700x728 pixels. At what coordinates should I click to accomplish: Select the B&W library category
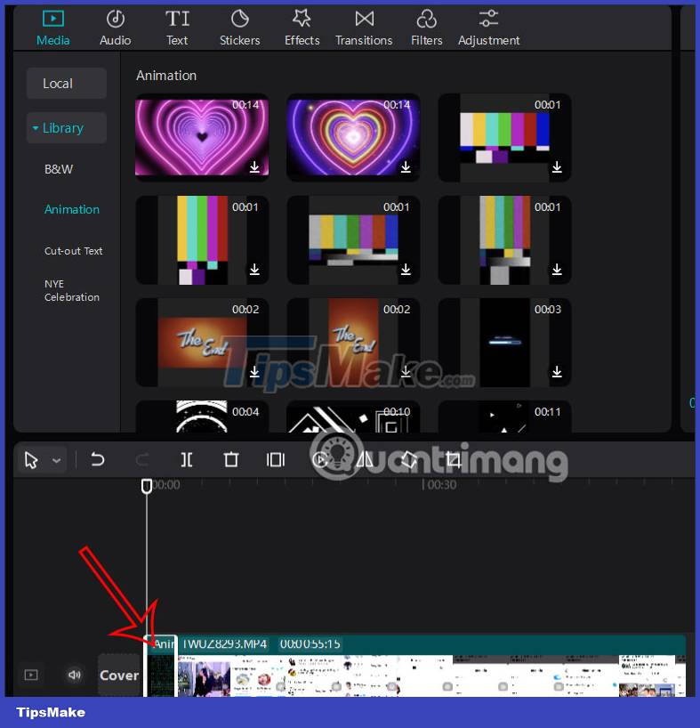pyautogui.click(x=59, y=169)
